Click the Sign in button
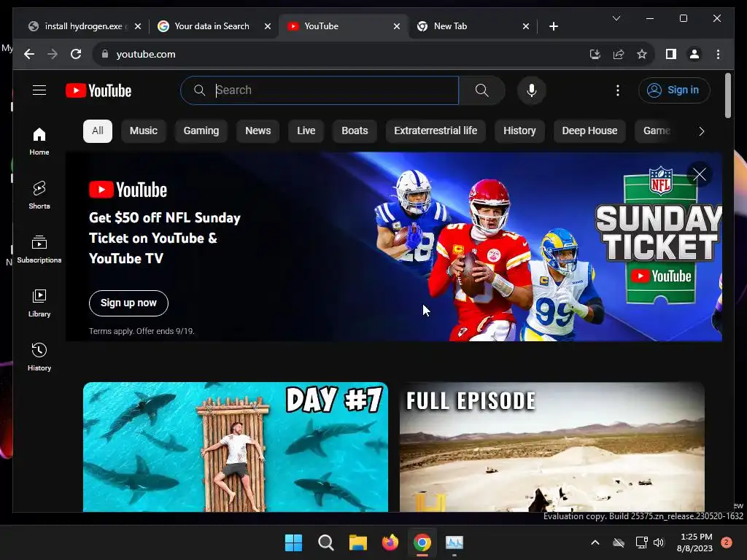747x560 pixels. tap(673, 90)
